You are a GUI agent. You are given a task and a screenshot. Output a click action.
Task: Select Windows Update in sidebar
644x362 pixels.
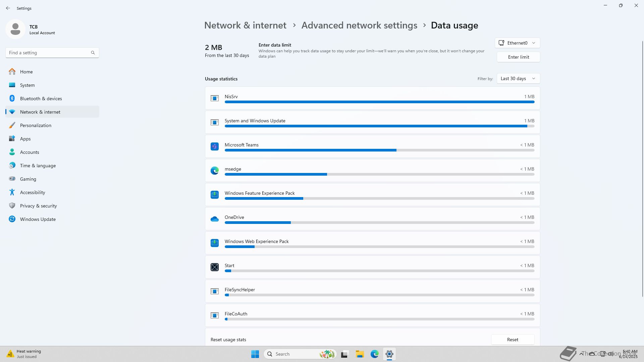[38, 219]
